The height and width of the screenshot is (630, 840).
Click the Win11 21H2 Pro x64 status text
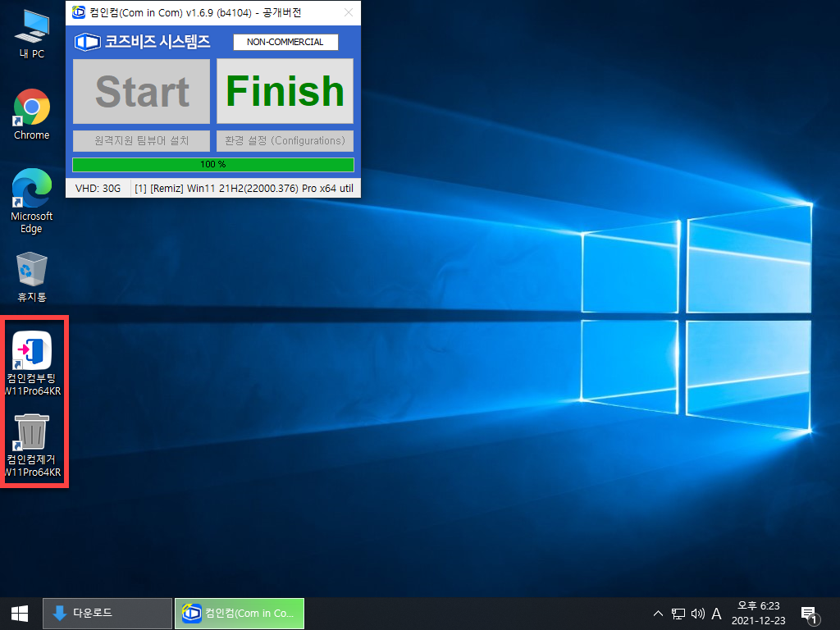(x=244, y=189)
